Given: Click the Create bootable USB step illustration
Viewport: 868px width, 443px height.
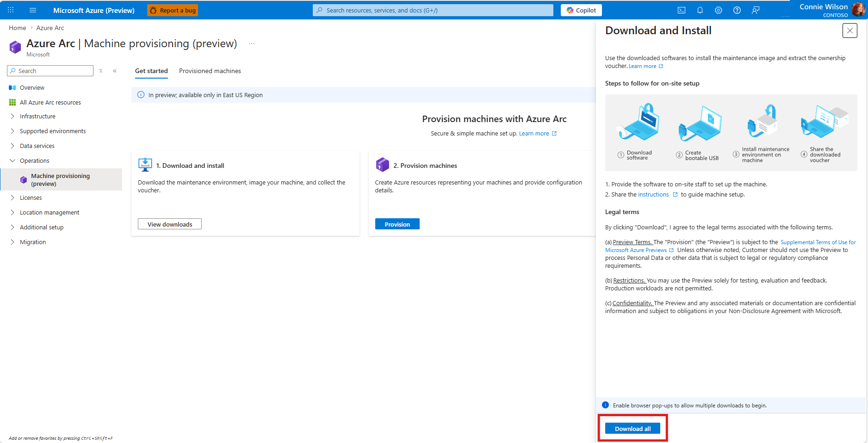Looking at the screenshot, I should click(x=700, y=123).
